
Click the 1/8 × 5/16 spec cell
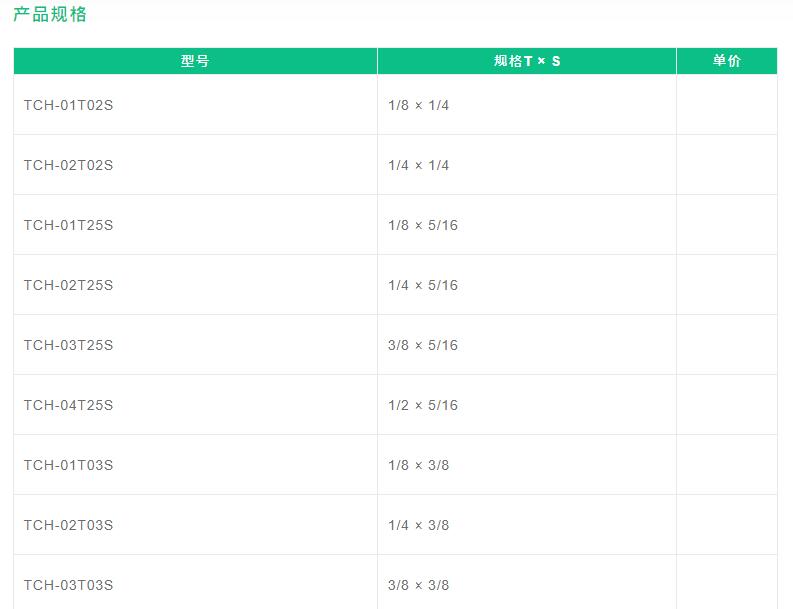tap(526, 225)
